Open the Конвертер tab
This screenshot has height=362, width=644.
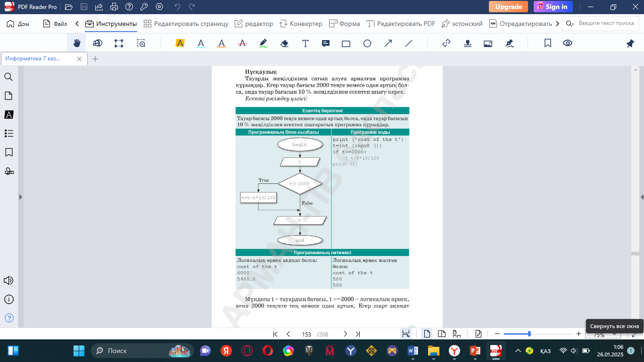tap(301, 24)
